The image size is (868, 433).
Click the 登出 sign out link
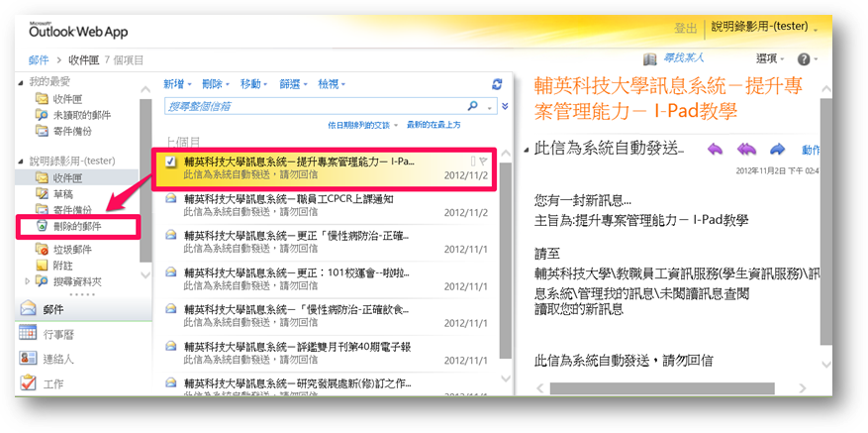pos(685,28)
